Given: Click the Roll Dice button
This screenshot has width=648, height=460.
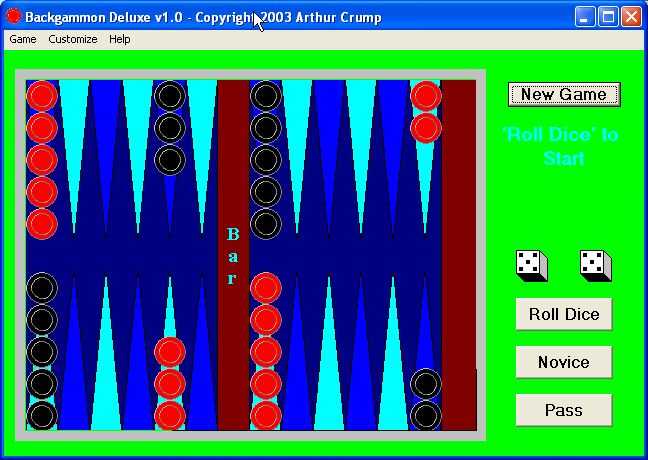Looking at the screenshot, I should 564,314.
